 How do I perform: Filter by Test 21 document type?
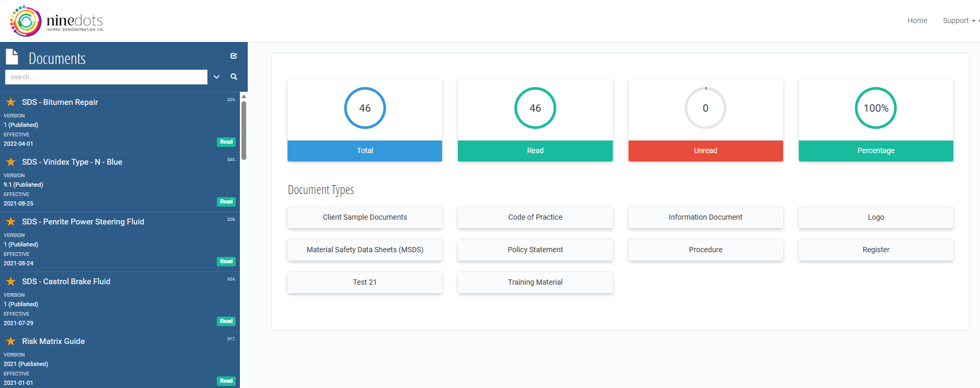coord(365,282)
